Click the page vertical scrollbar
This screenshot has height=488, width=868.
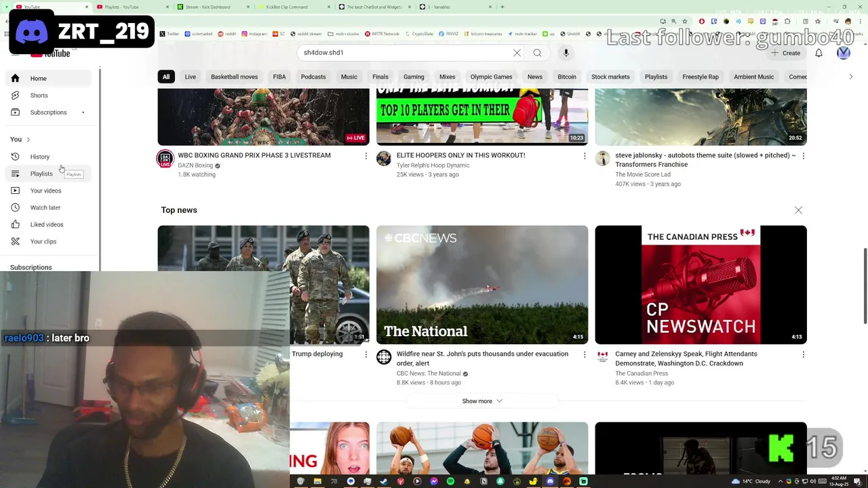(x=865, y=286)
